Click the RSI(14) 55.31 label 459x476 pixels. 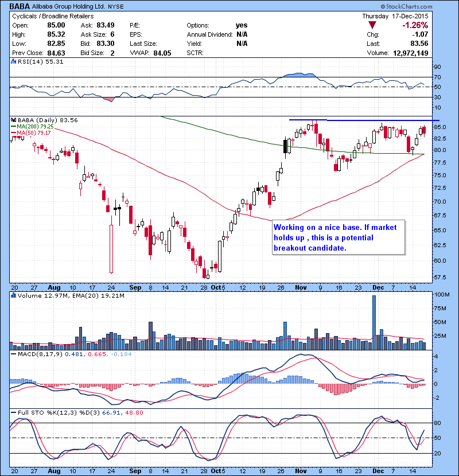(40, 61)
